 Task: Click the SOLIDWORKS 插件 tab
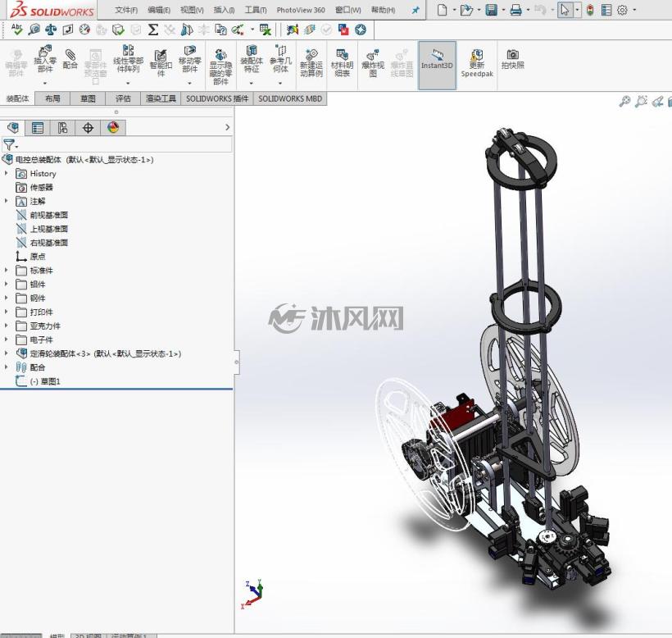click(217, 98)
